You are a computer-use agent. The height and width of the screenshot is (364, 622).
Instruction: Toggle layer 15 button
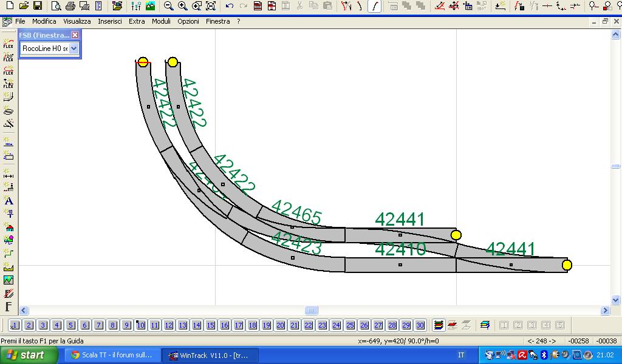210,325
